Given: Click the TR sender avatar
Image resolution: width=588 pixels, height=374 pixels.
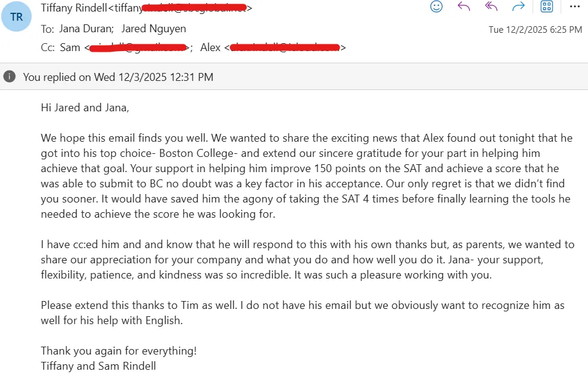Looking at the screenshot, I should tap(16, 17).
